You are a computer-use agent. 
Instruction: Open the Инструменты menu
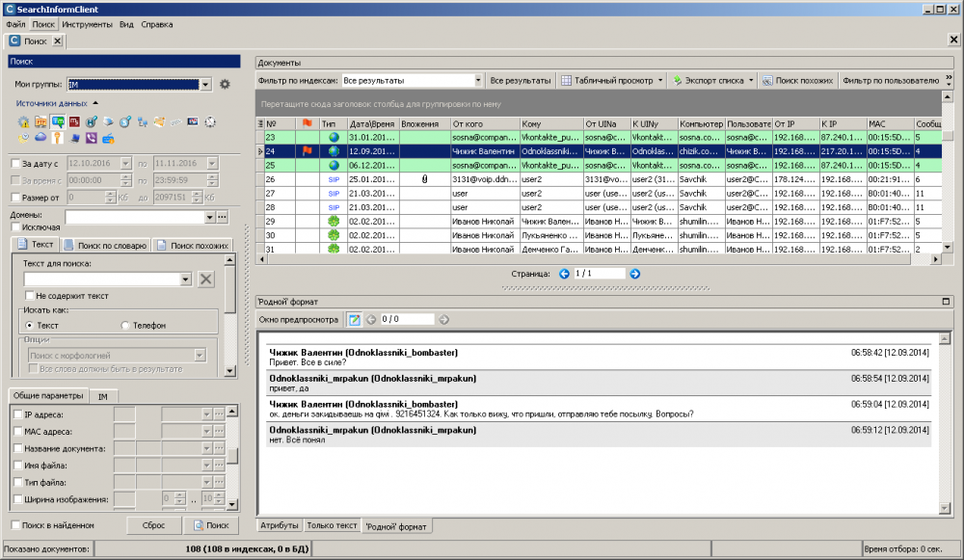point(87,23)
